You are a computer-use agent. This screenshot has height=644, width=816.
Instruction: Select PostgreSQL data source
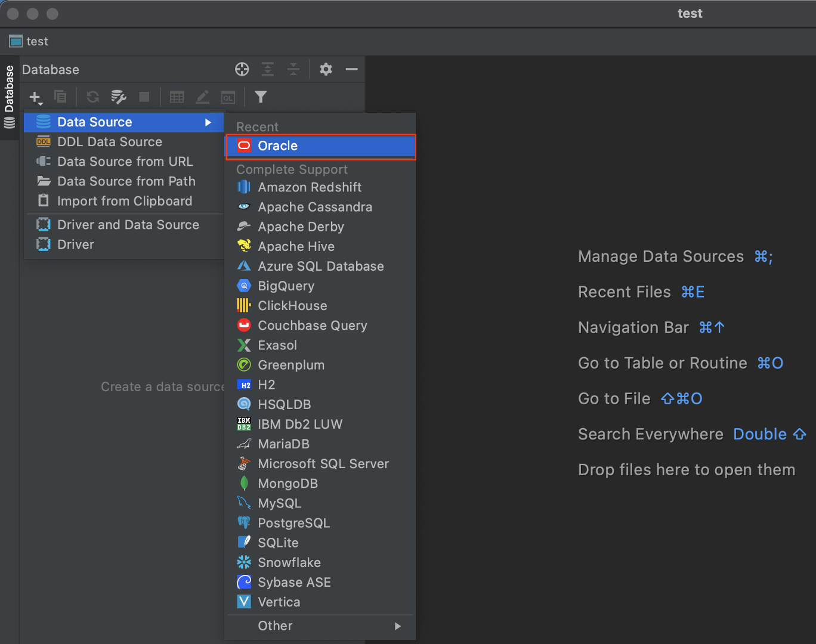coord(320,523)
